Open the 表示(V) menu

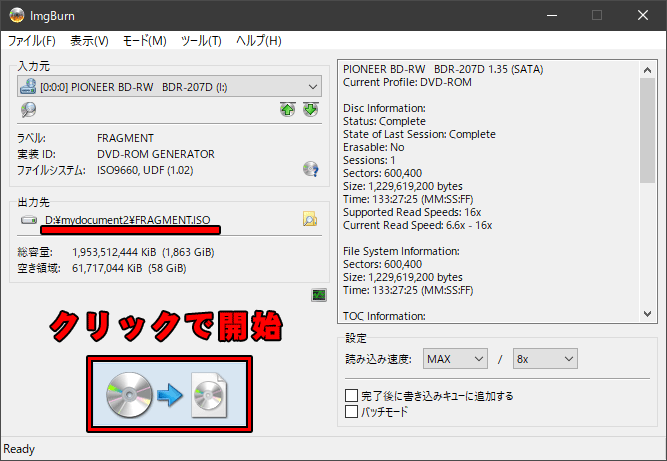click(89, 41)
